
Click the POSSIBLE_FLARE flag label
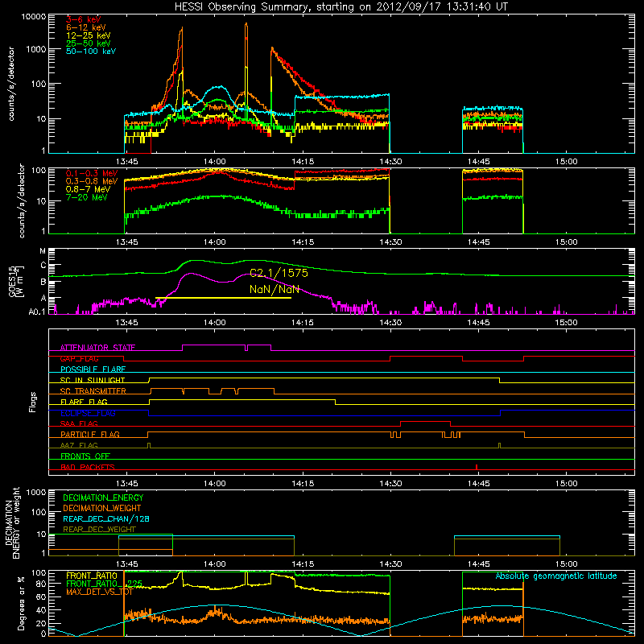[93, 369]
